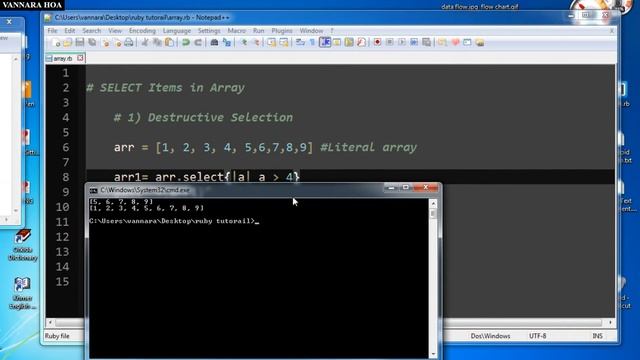Click 'Ruby file' in the status bar
Image resolution: width=640 pixels, height=360 pixels.
tap(57, 336)
